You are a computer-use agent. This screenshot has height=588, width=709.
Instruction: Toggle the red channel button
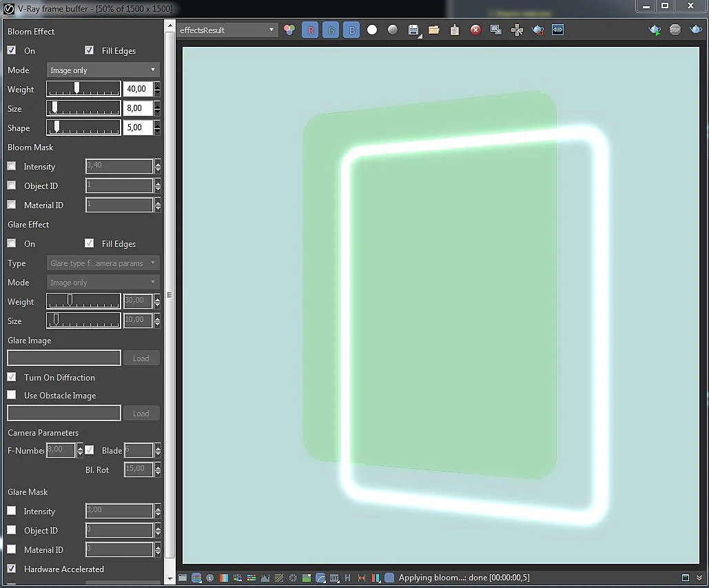point(310,30)
